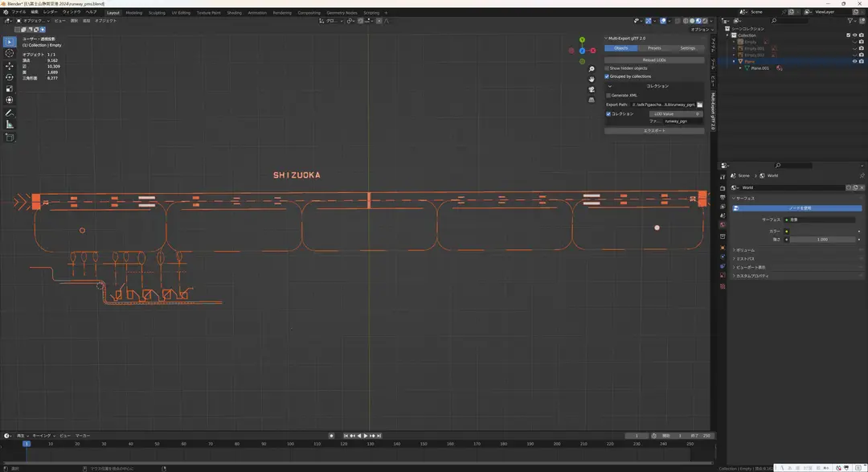868x472 pixels.
Task: Open the Output properties tab icon
Action: click(723, 198)
